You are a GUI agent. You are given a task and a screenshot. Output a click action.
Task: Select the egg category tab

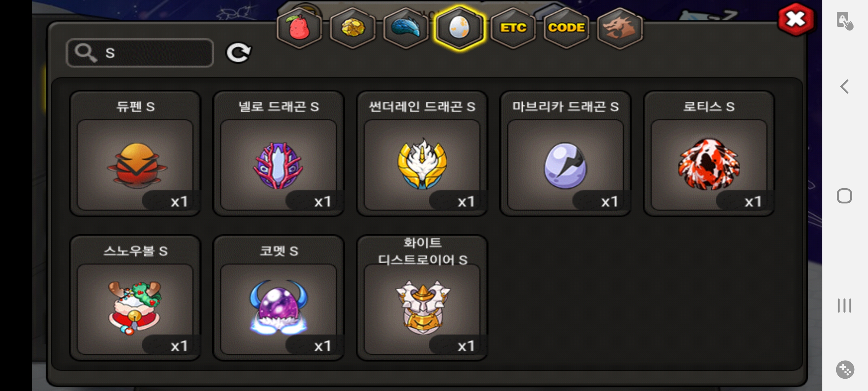pyautogui.click(x=459, y=28)
